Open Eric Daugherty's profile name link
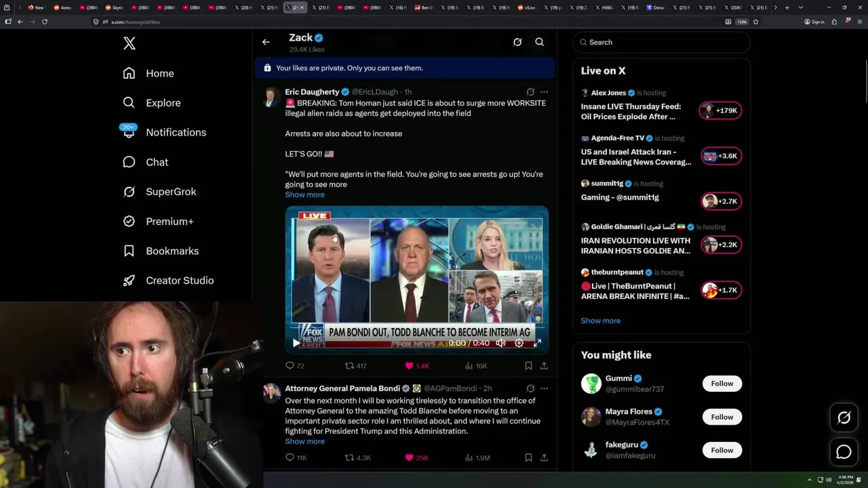Image resolution: width=868 pixels, height=488 pixels. [x=312, y=91]
